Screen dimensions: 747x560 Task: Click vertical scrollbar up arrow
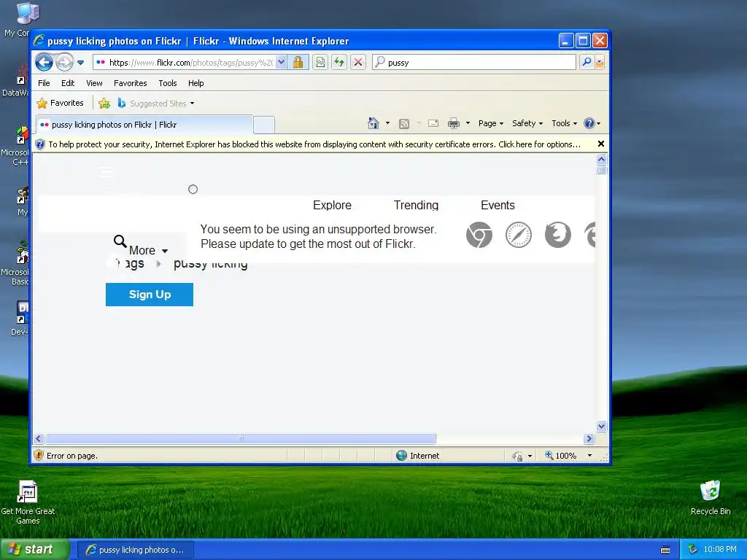tap(601, 159)
